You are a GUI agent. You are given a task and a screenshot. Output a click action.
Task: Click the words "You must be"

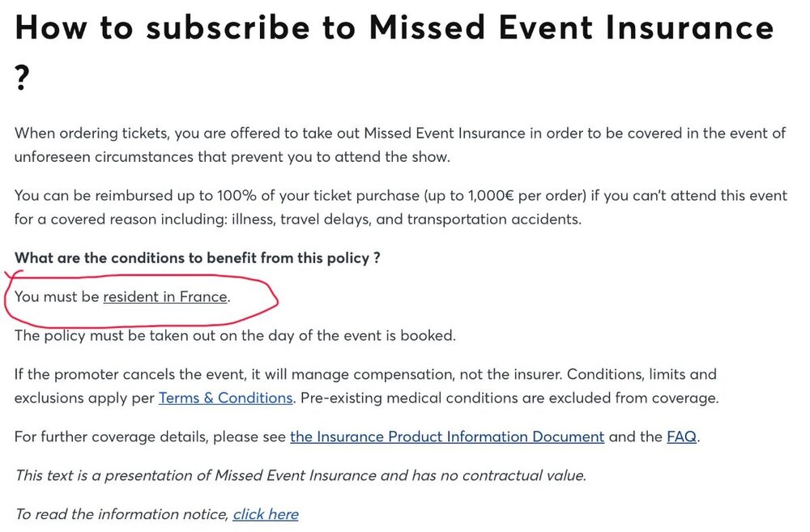point(57,297)
